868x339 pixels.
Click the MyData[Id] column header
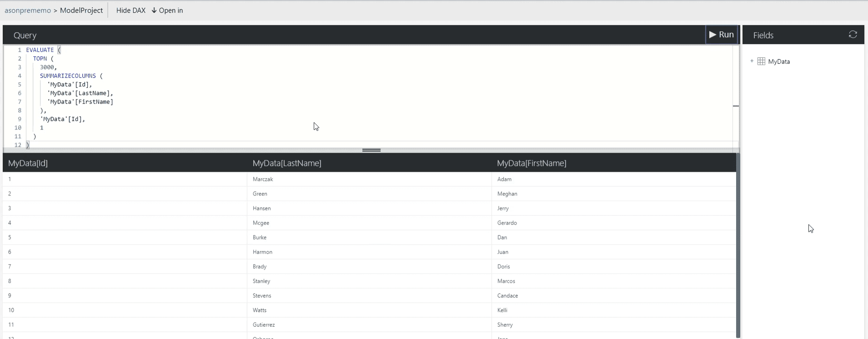28,163
